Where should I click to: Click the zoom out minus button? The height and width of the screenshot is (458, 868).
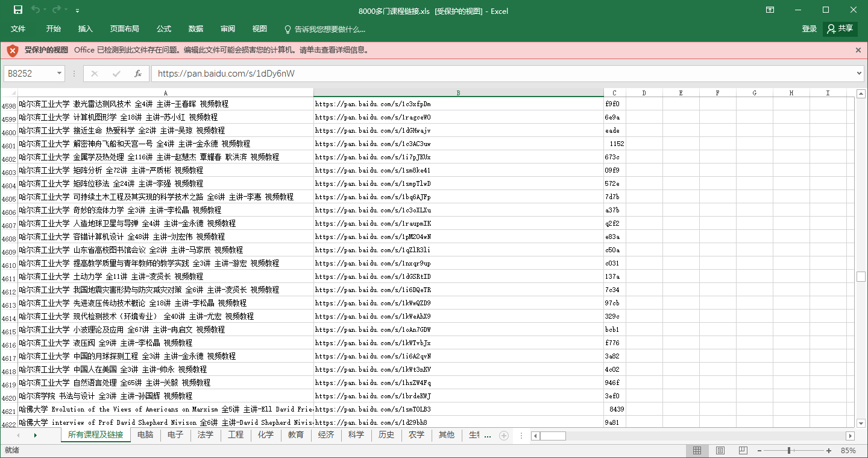point(759,451)
